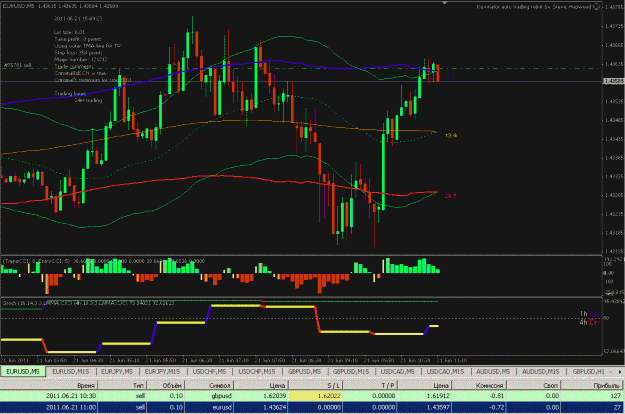Open the USDCAD,M15 chart tab

tap(445, 371)
